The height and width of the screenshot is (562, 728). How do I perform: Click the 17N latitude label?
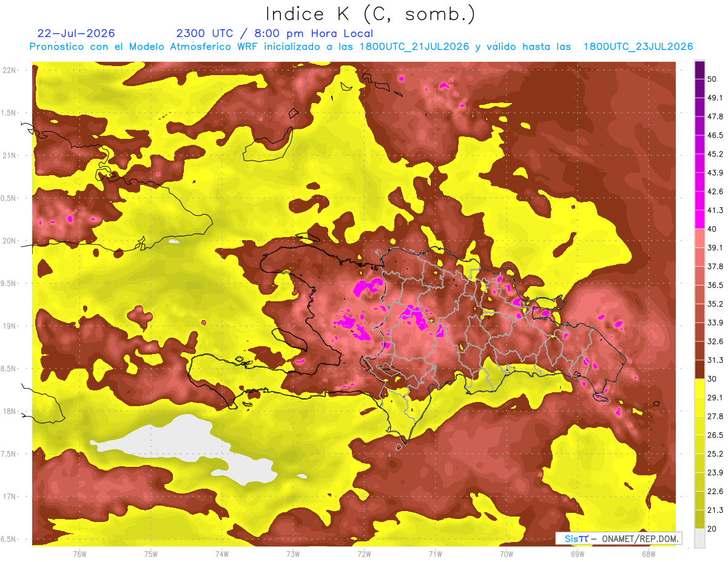(x=9, y=497)
